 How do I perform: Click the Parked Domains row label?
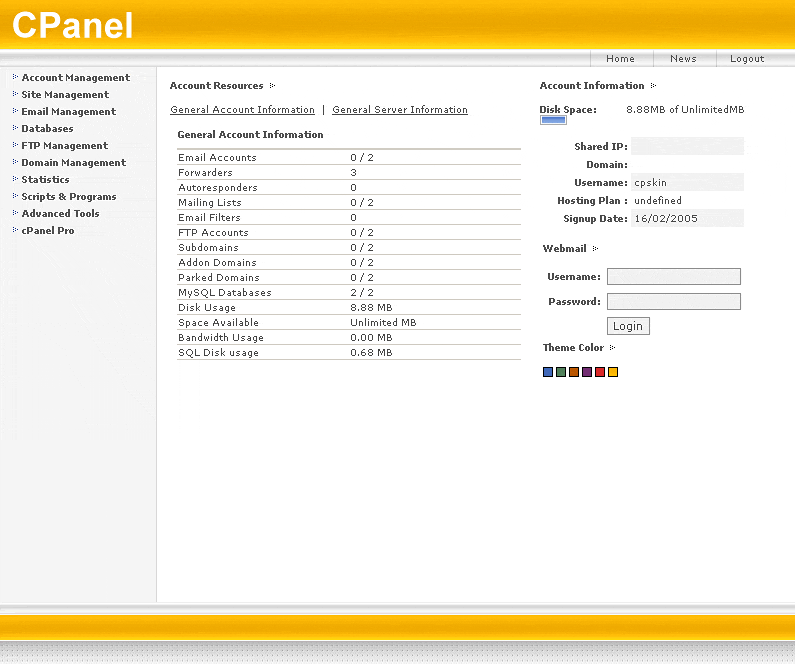pyautogui.click(x=219, y=278)
